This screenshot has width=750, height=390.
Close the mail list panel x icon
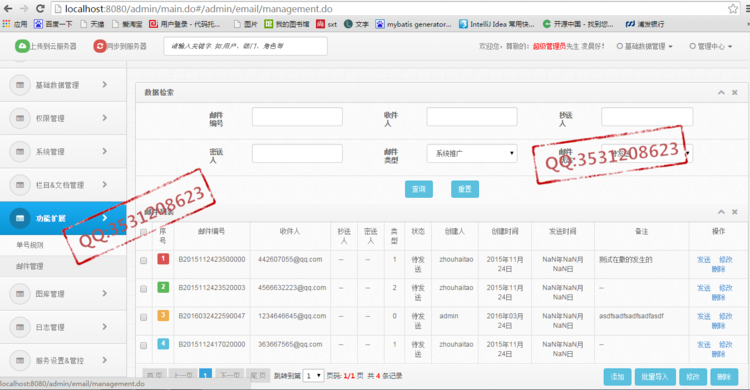(735, 212)
